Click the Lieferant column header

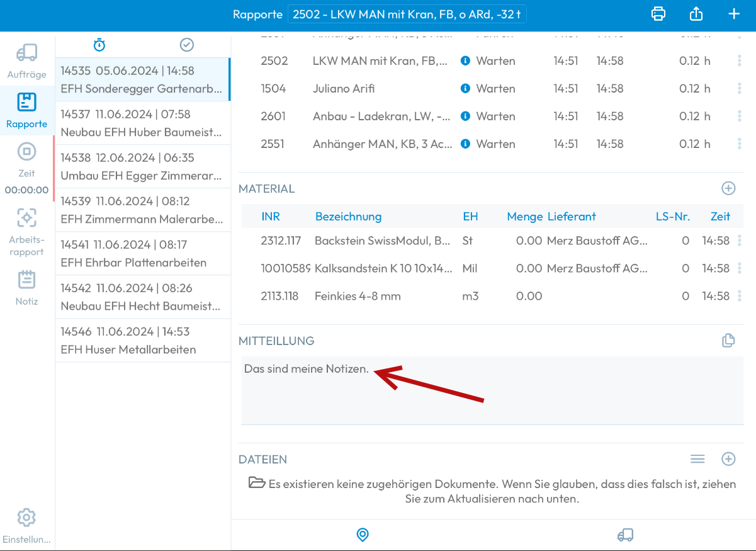click(572, 217)
